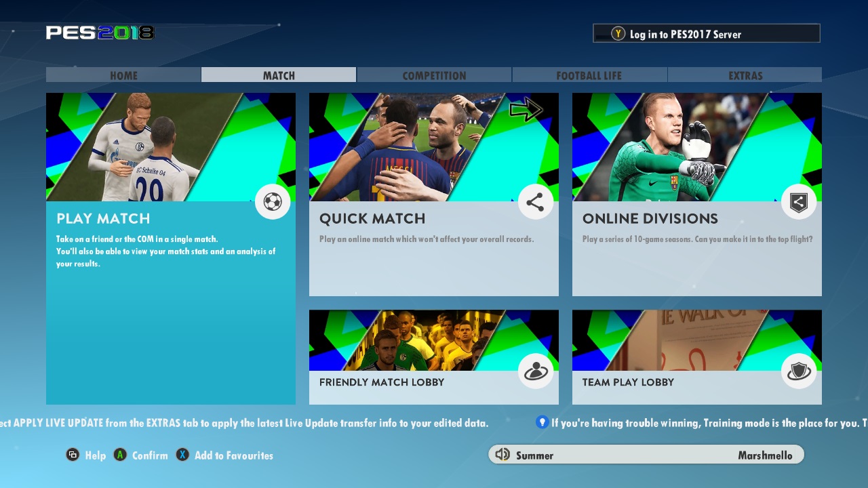Open the COMPETITION tab
The image size is (868, 488).
pyautogui.click(x=434, y=75)
